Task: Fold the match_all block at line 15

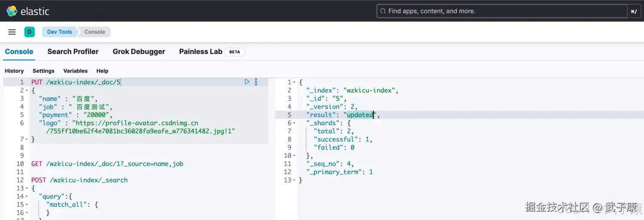Action: (27, 205)
